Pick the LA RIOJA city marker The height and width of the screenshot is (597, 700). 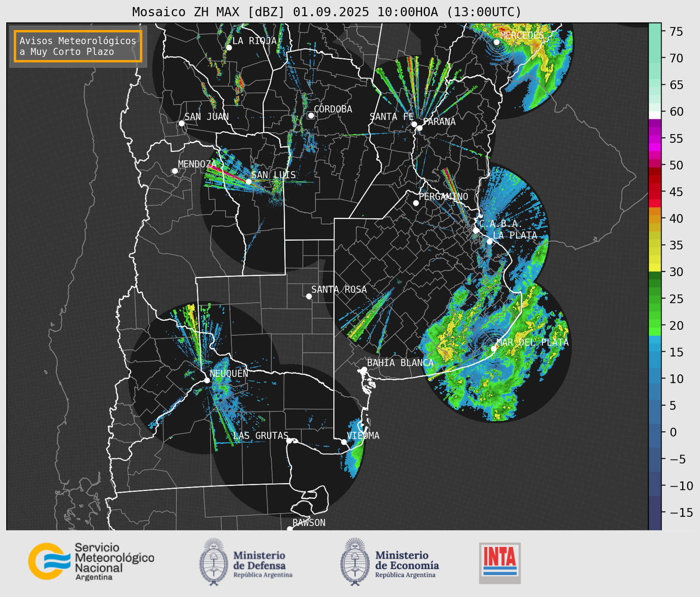[229, 48]
